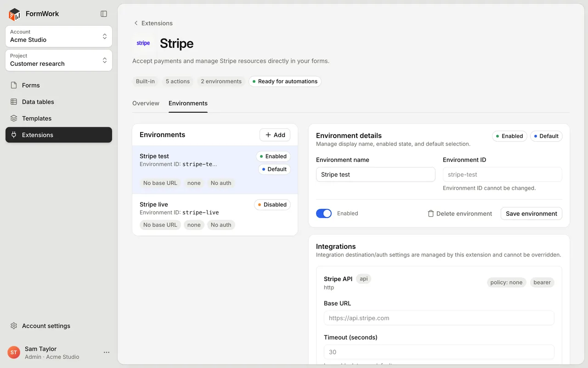Click the plus icon in Add button
This screenshot has height=368, width=588.
(x=268, y=135)
